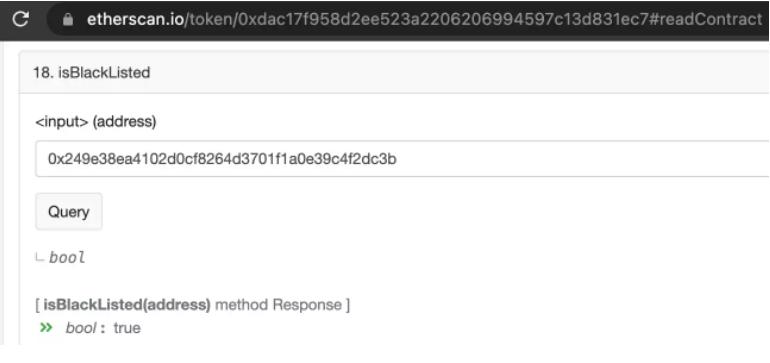Click the empty right side of isBlackListed header

coord(459,73)
